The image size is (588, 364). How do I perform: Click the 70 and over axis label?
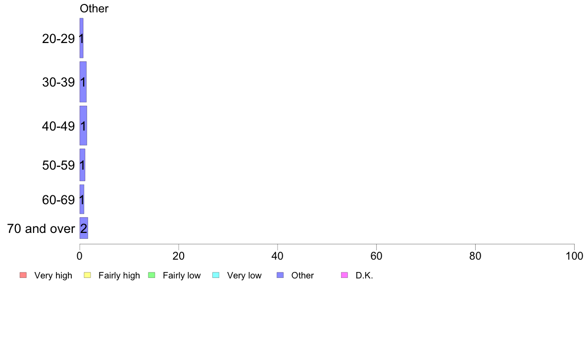coord(41,228)
